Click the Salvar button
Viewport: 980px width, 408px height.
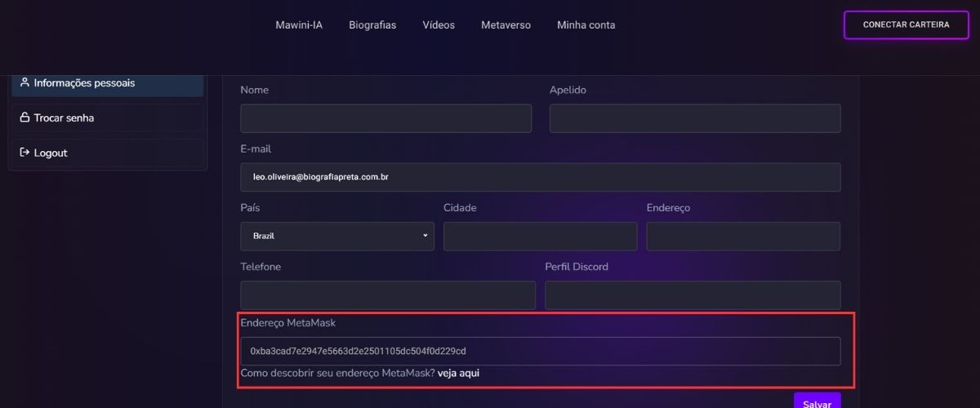pyautogui.click(x=817, y=401)
